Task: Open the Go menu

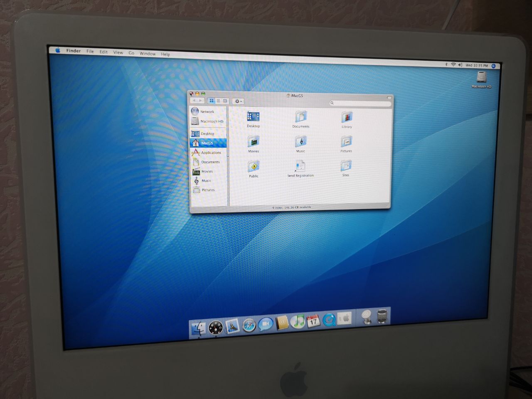Action: pyautogui.click(x=131, y=53)
